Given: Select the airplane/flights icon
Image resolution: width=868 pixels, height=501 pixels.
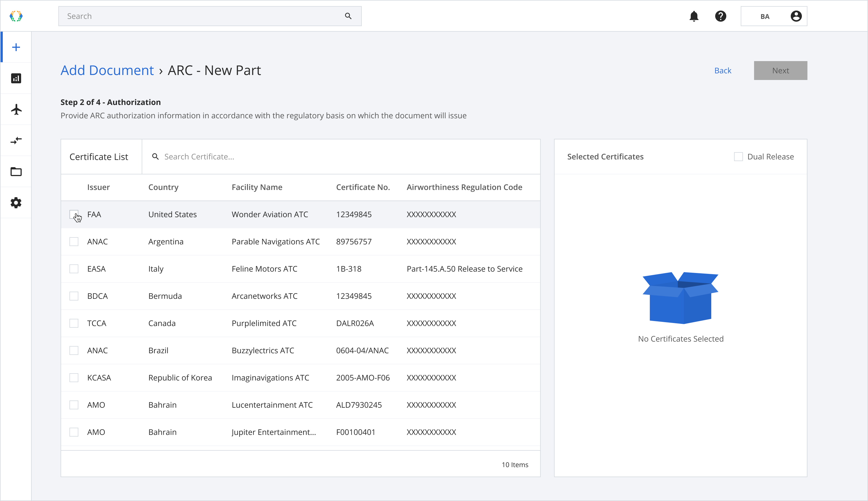Looking at the screenshot, I should pyautogui.click(x=16, y=109).
